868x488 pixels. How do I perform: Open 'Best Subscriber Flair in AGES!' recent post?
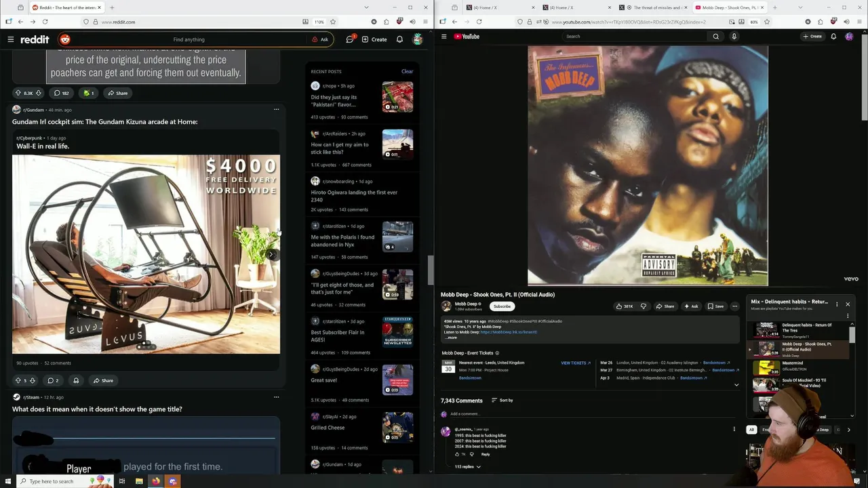click(x=338, y=335)
